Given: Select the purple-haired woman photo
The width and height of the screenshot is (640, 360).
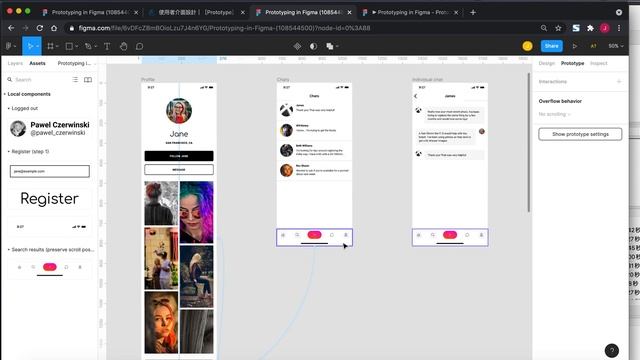Looking at the screenshot, I should point(196,212).
